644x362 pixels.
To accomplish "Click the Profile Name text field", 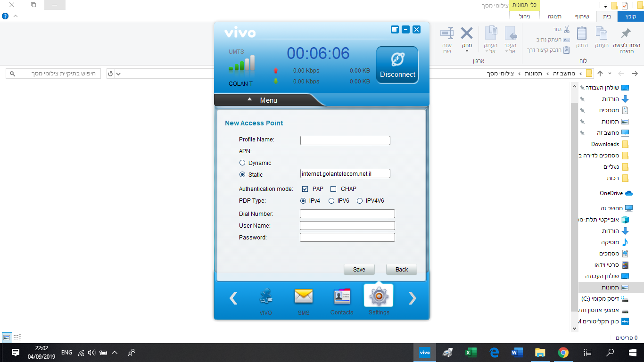I will click(x=345, y=140).
